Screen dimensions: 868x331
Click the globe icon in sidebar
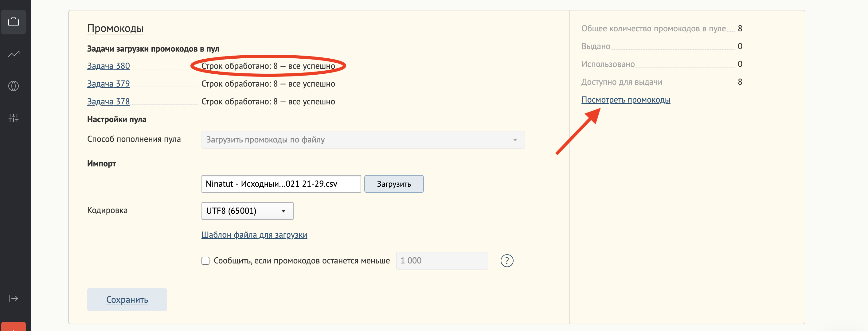coord(14,86)
